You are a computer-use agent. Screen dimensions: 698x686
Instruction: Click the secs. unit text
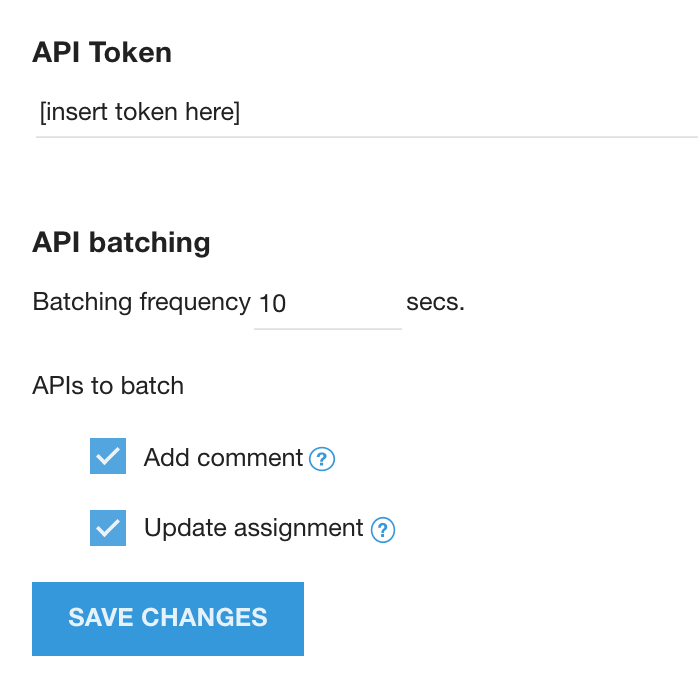(435, 302)
